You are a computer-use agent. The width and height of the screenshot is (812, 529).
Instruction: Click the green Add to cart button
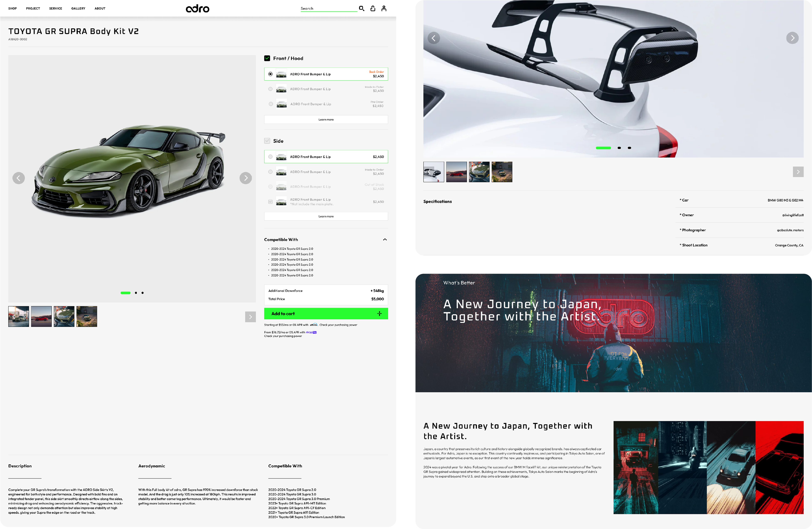tap(326, 314)
